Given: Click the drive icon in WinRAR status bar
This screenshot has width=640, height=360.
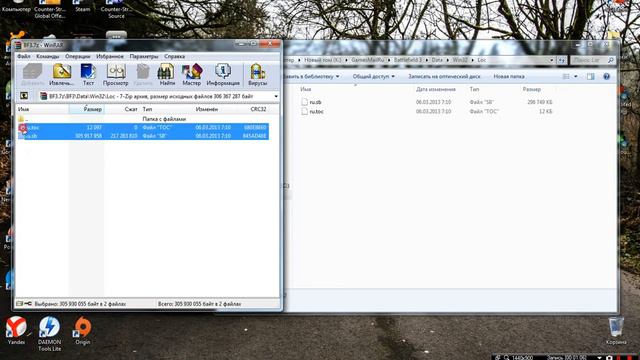Looking at the screenshot, I should (x=19, y=304).
